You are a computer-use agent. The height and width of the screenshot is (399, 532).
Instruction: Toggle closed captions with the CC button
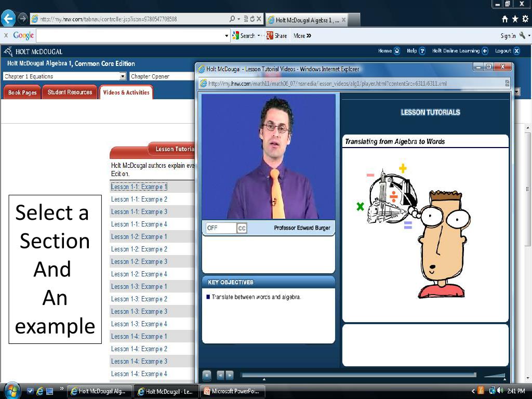242,228
